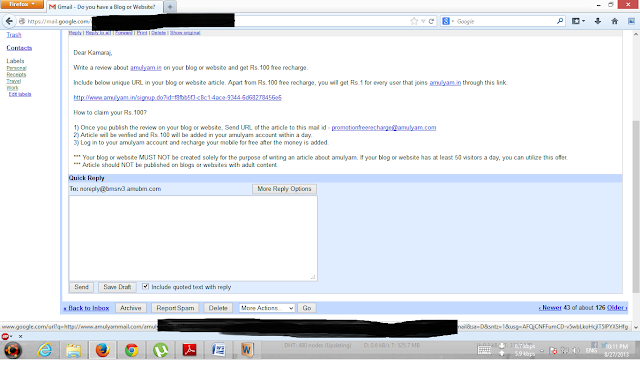Image resolution: width=640 pixels, height=365 pixels.
Task: Click the volume speaker tray icon
Action: 576,350
